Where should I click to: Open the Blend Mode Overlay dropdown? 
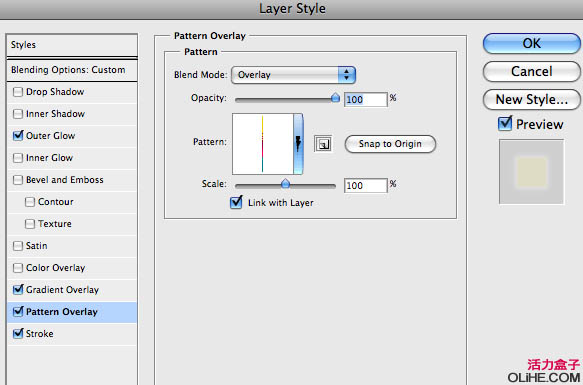click(x=293, y=75)
